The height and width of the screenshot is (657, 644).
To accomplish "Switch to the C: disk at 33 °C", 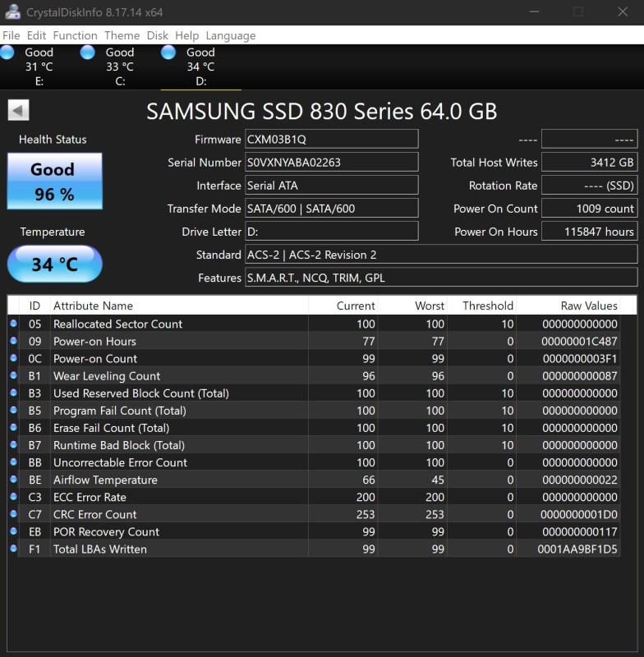I will click(120, 67).
